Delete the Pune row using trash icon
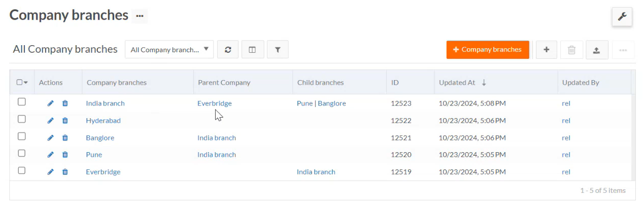The height and width of the screenshot is (210, 644). [65, 155]
